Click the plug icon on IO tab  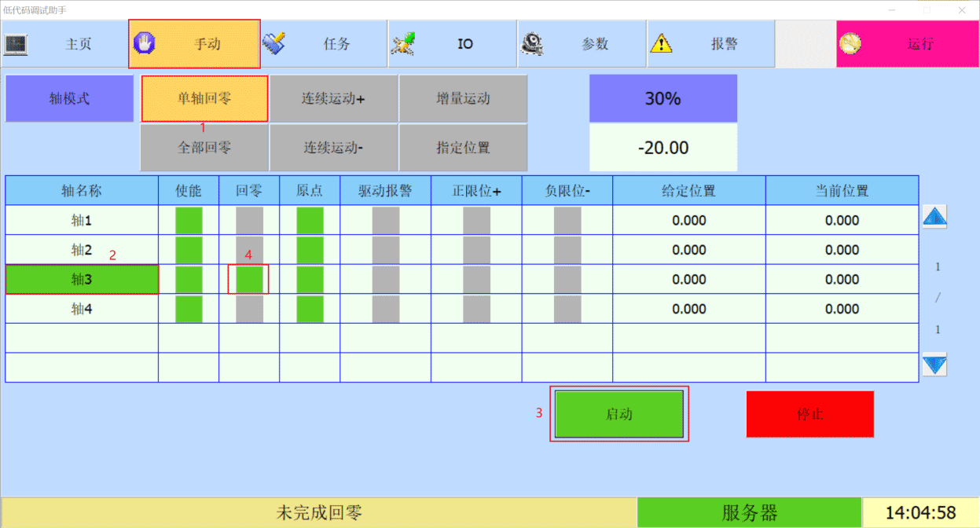403,44
